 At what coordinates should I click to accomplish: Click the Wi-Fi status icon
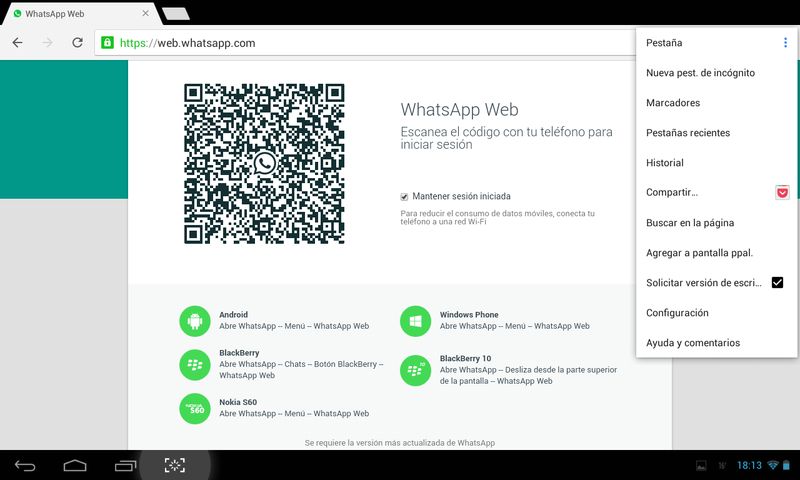[x=773, y=465]
